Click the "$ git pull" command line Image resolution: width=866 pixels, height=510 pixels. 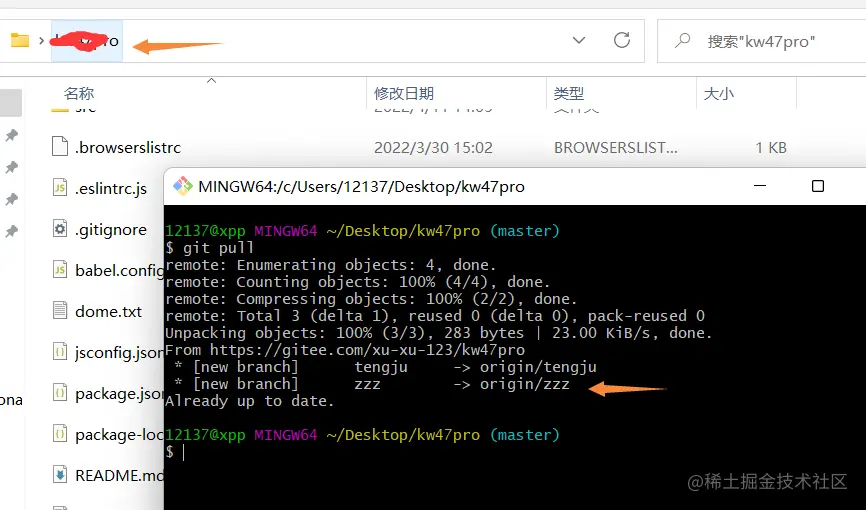click(x=209, y=248)
